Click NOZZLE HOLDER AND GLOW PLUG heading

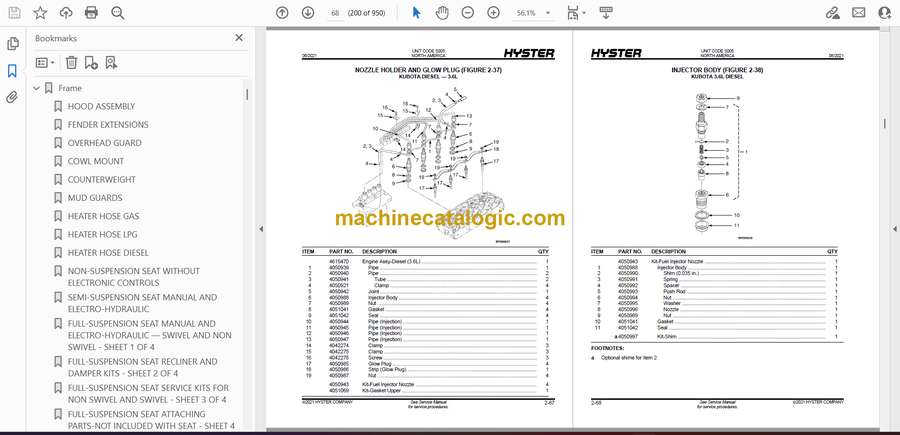(x=428, y=70)
